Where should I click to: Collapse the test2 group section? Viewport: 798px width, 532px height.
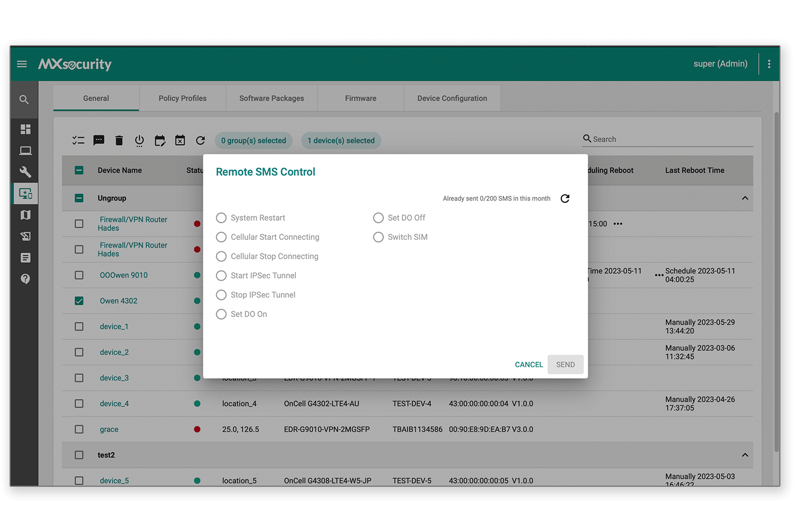pyautogui.click(x=745, y=455)
